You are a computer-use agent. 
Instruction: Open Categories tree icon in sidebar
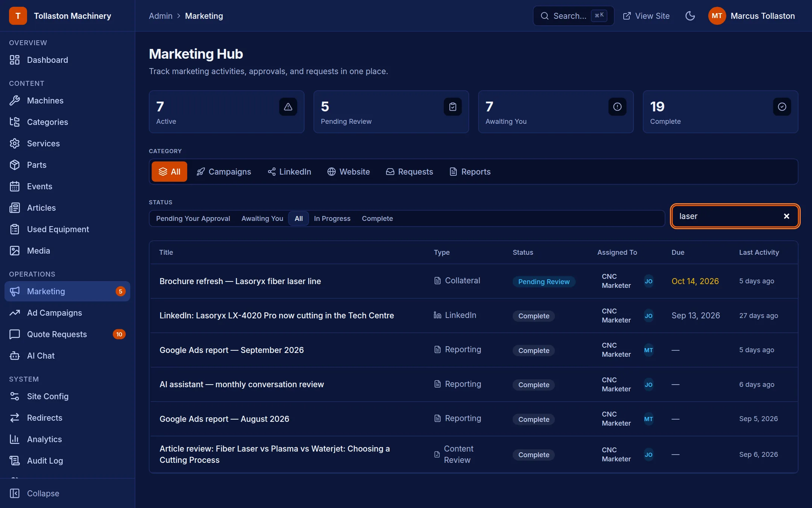[x=15, y=122]
